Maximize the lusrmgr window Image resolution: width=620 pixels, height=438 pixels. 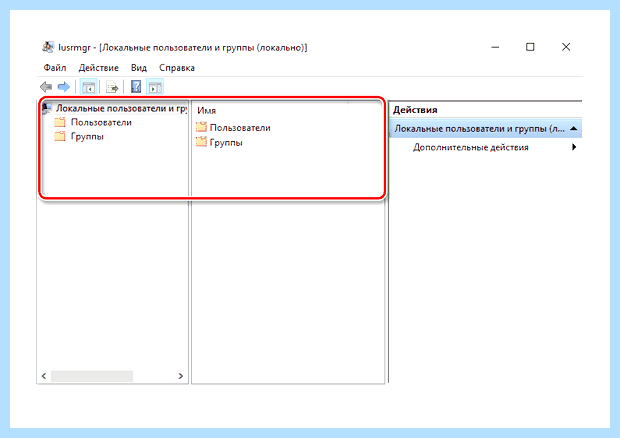(530, 47)
